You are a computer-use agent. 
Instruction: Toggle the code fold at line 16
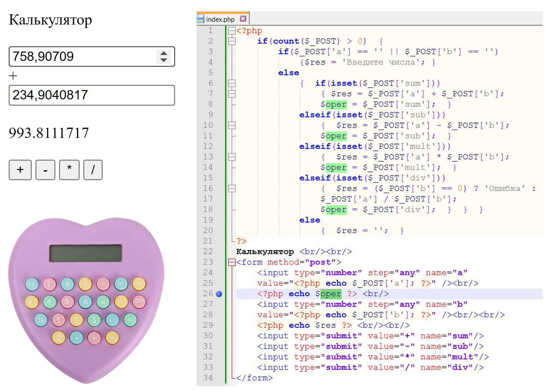pos(232,189)
